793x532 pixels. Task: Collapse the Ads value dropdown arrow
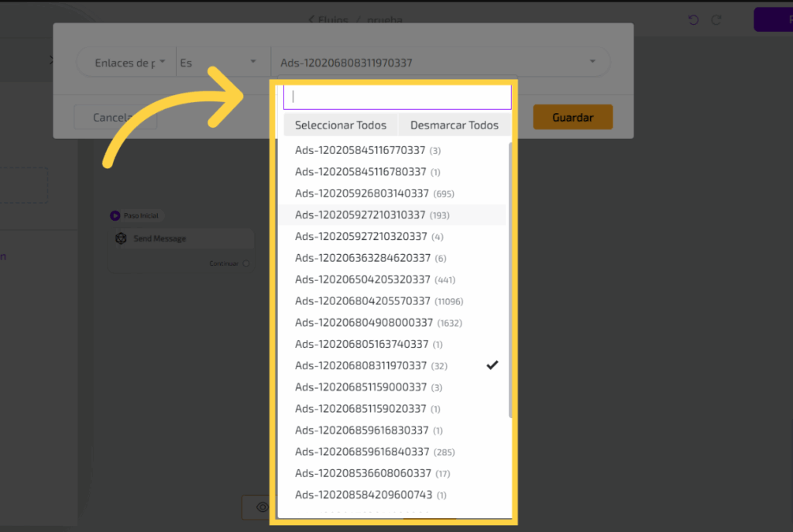[x=592, y=62]
